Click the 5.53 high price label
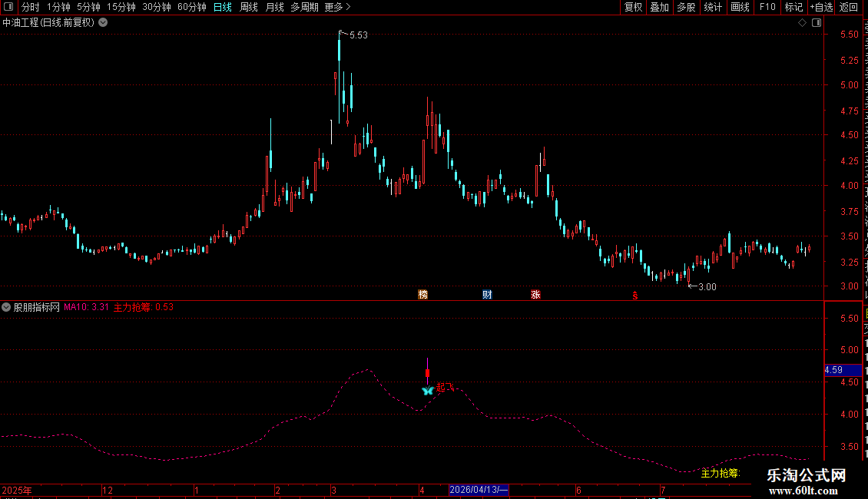868x499 pixels. coord(359,35)
